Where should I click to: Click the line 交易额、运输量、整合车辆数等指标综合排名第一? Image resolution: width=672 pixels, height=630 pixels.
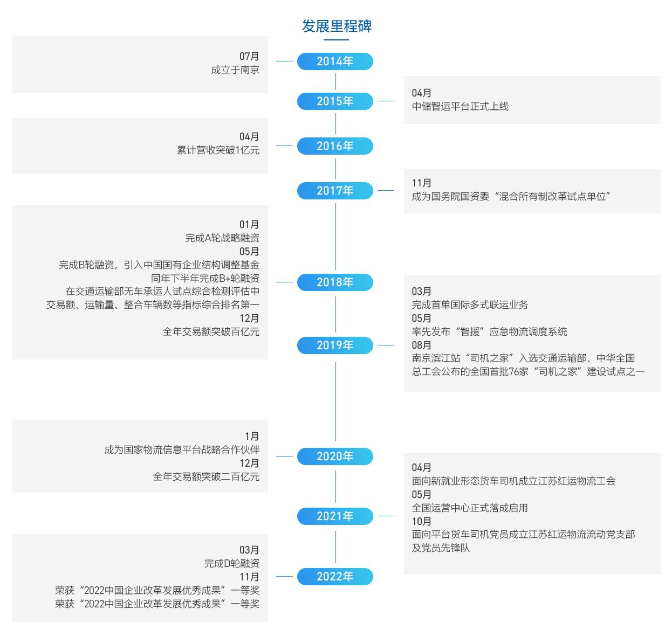tap(153, 305)
